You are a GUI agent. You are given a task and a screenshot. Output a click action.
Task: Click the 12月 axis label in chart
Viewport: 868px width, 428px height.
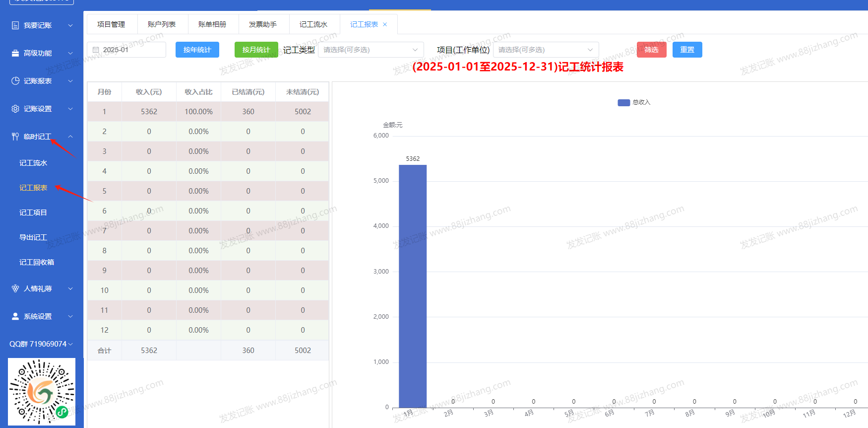coord(849,414)
